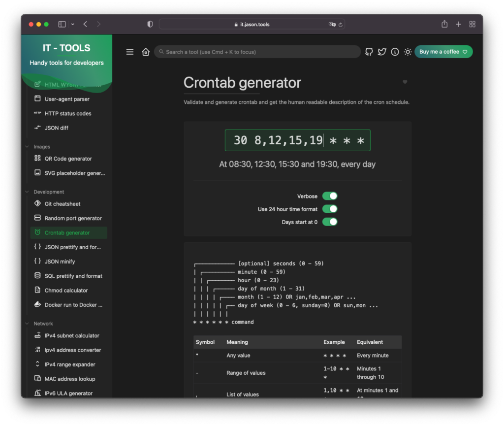Collapse the Development section chevron

coord(27,192)
